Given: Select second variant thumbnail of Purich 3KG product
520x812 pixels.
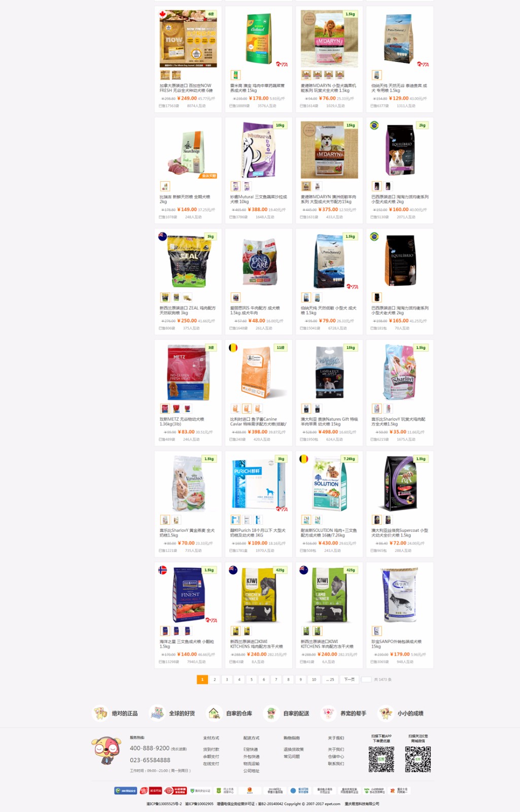Looking at the screenshot, I should (x=247, y=520).
